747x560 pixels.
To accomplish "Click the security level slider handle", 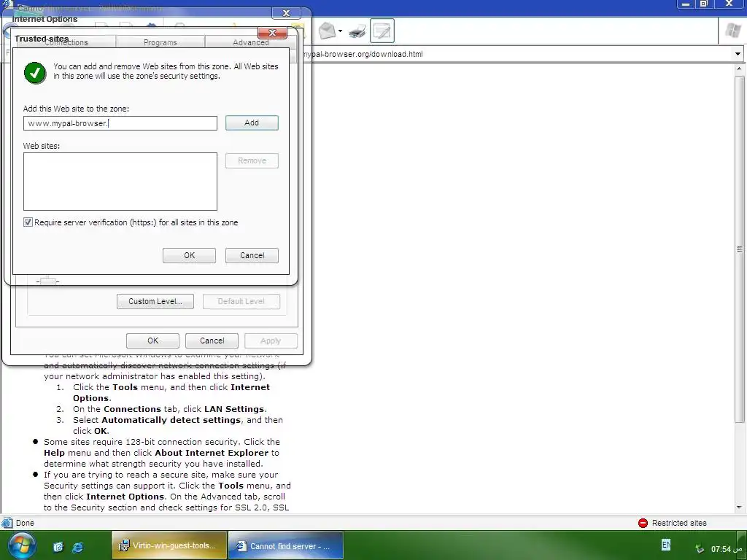I will 47,281.
